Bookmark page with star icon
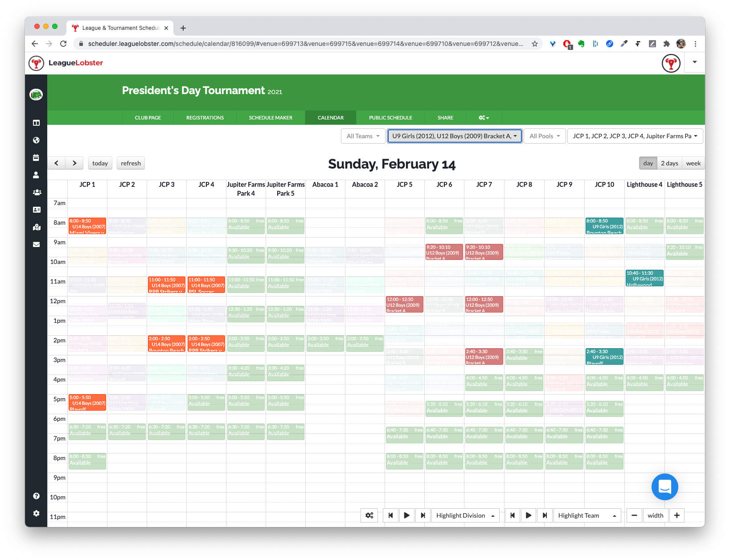Viewport: 730px width, 560px height. [534, 44]
